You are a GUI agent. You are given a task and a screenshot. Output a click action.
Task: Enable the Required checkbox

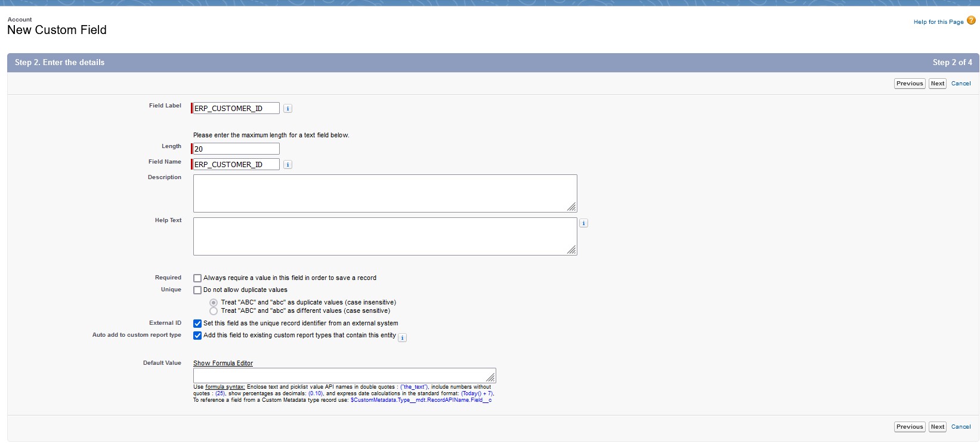click(197, 278)
